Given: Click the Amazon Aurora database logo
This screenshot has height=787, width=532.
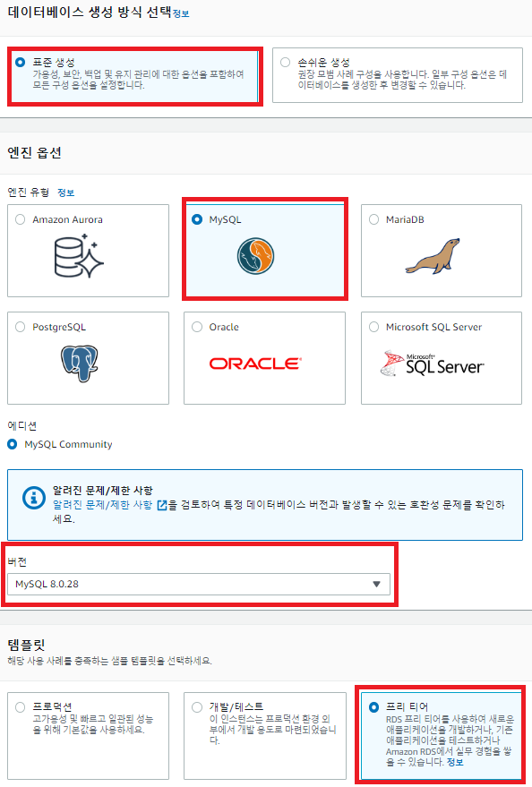Looking at the screenshot, I should 78,256.
